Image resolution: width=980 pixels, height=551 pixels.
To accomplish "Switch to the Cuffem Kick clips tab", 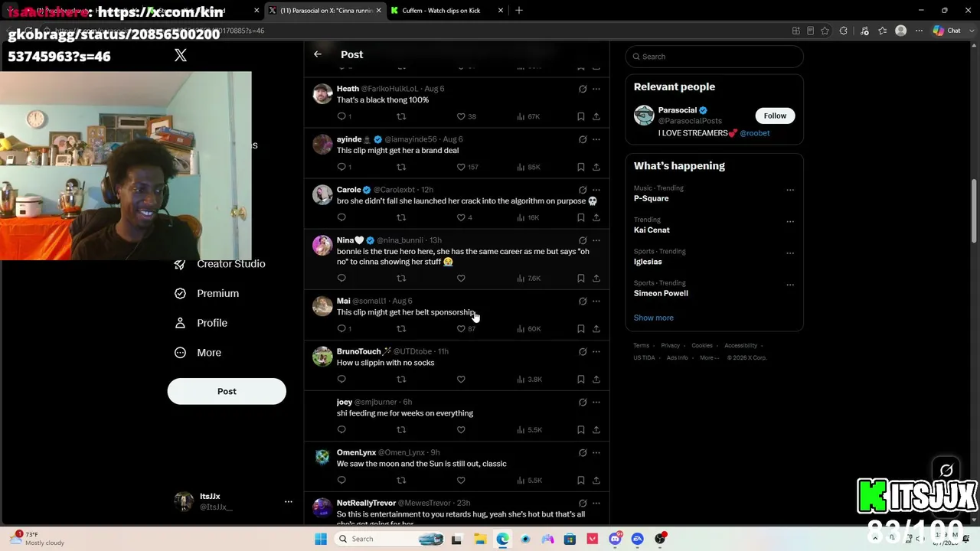I will click(447, 11).
